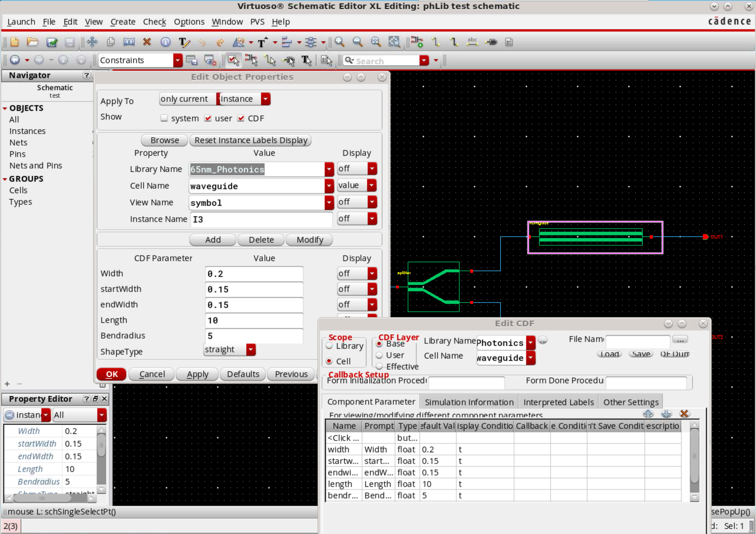Click the Check and Save icon
The image size is (756, 534).
tap(52, 42)
